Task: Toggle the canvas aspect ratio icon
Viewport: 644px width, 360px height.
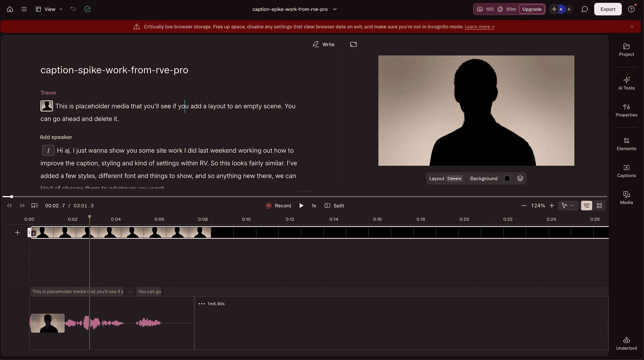Action: (x=353, y=44)
